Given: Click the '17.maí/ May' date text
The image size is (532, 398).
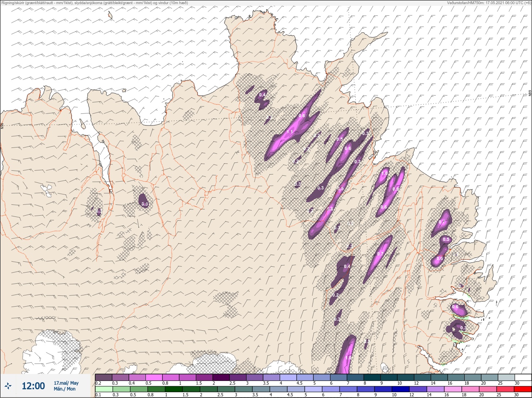Looking at the screenshot, I should (x=66, y=383).
